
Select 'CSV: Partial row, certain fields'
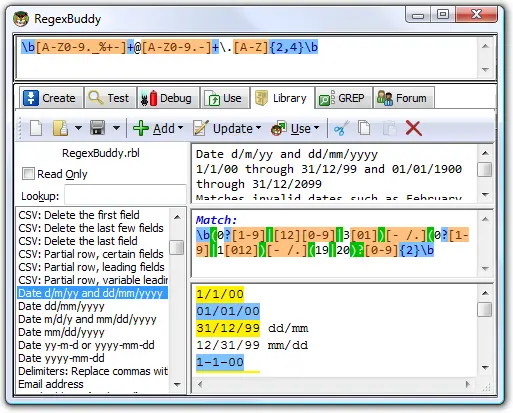coord(93,254)
